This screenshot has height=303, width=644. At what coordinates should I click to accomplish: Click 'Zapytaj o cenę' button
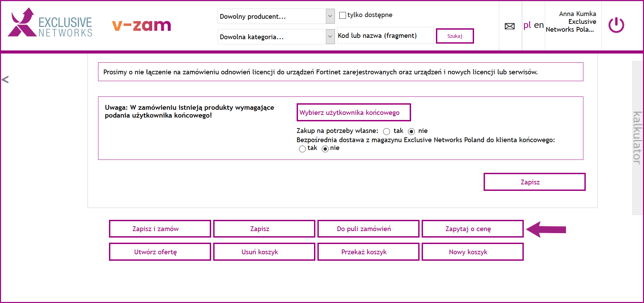pos(472,229)
